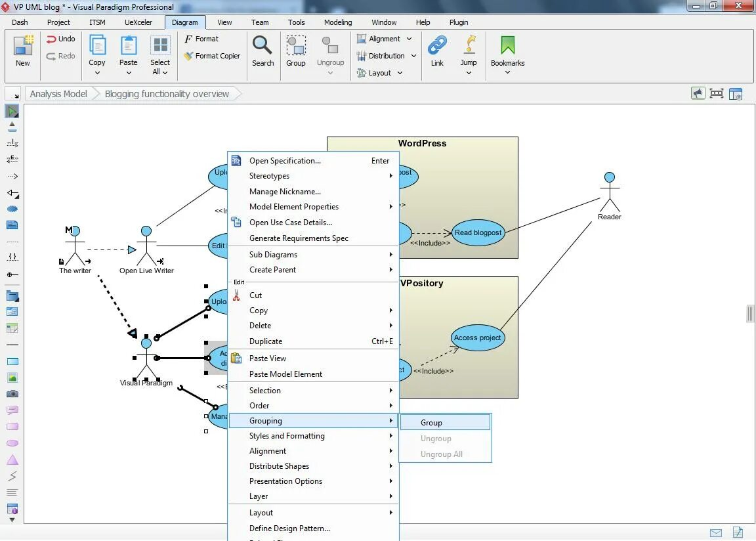
Task: Click the document note icon in status bar
Action: pos(738,532)
